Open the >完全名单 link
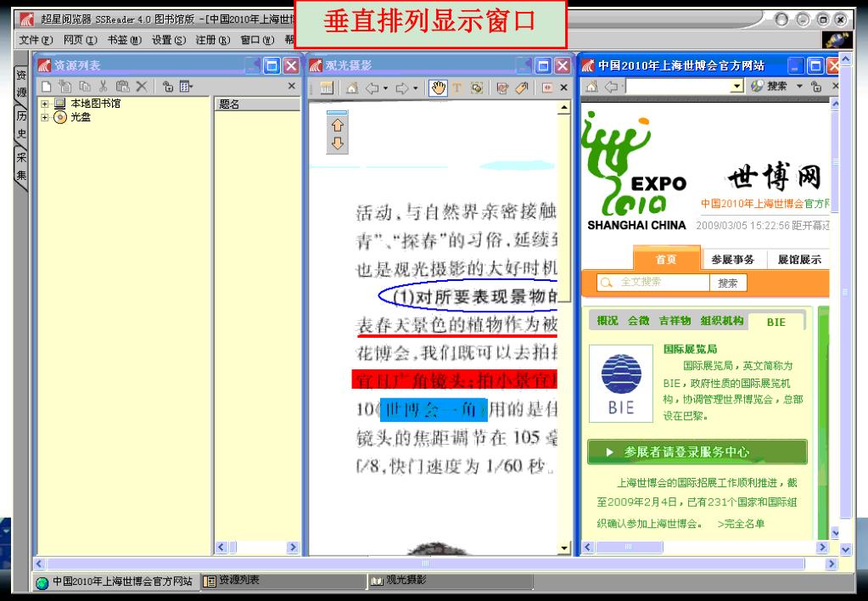The height and width of the screenshot is (601, 868). pyautogui.click(x=742, y=524)
